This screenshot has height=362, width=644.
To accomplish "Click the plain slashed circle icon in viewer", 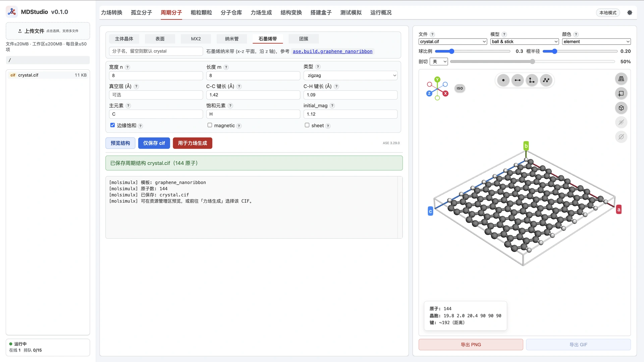I will [x=621, y=137].
